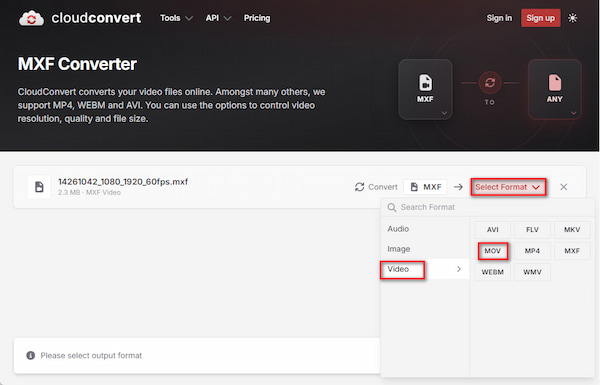Open the cloudconvert home link text
This screenshot has width=600, height=385.
(96, 18)
